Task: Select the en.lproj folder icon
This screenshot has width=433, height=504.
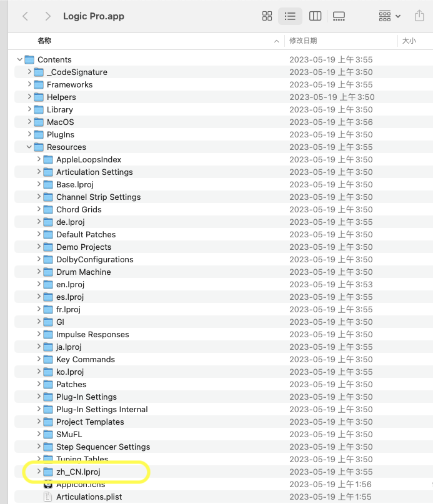Action: (x=48, y=284)
